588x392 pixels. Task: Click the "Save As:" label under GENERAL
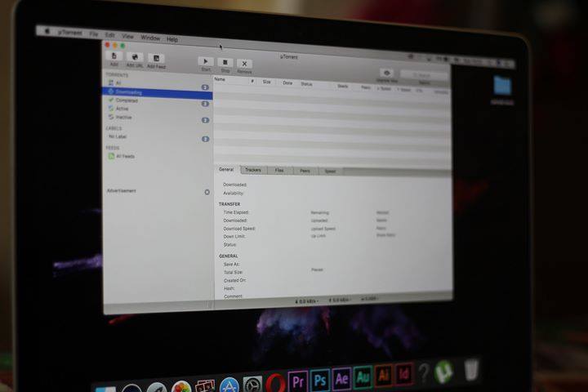coord(231,264)
